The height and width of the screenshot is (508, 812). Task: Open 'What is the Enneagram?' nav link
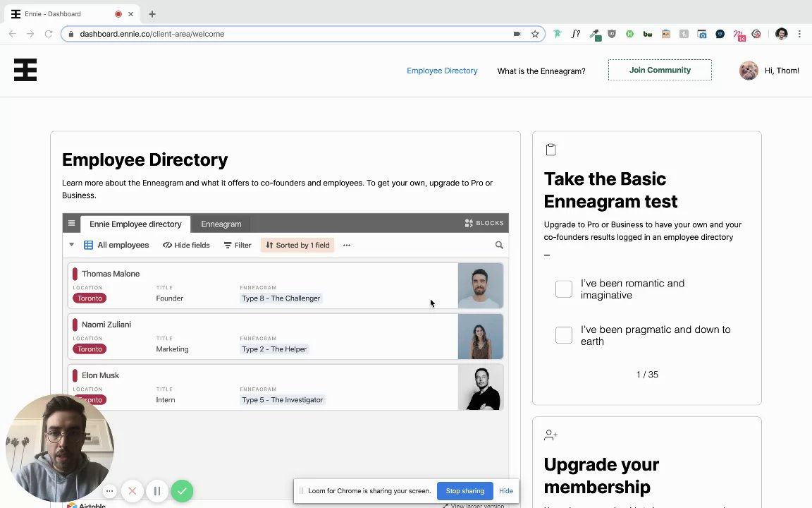click(541, 71)
